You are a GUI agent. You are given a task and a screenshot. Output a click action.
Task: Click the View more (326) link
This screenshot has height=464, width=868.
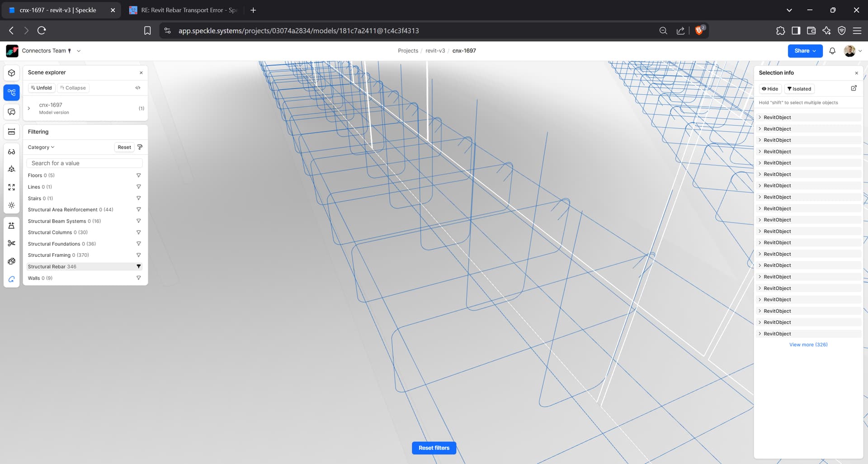point(808,345)
